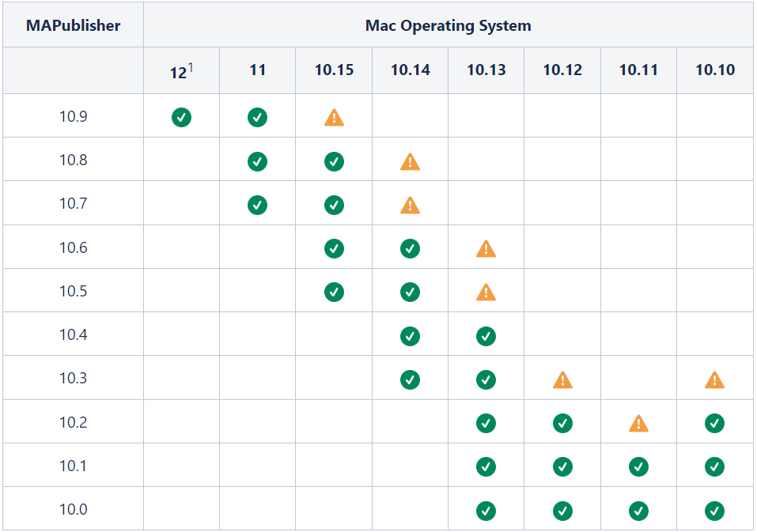Viewport: 757px width, 532px height.
Task: Select the MAPublisher 10.1 row label
Action: [x=73, y=466]
